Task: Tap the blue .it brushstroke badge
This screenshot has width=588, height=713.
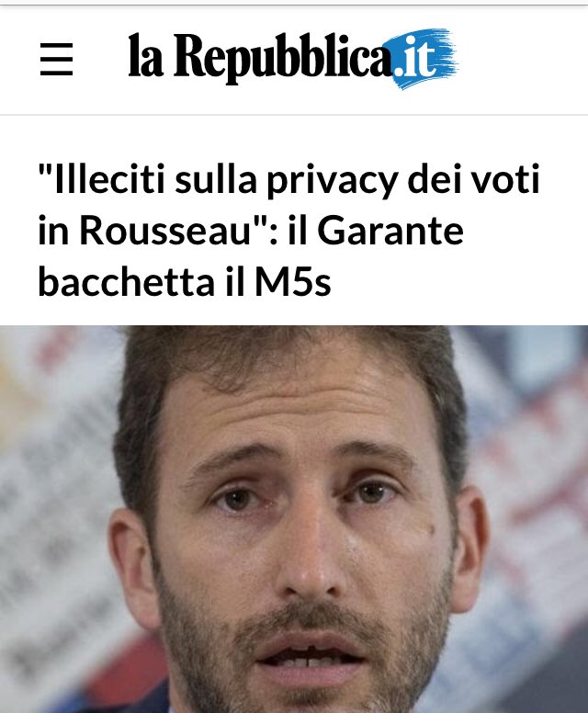Action: [x=424, y=58]
